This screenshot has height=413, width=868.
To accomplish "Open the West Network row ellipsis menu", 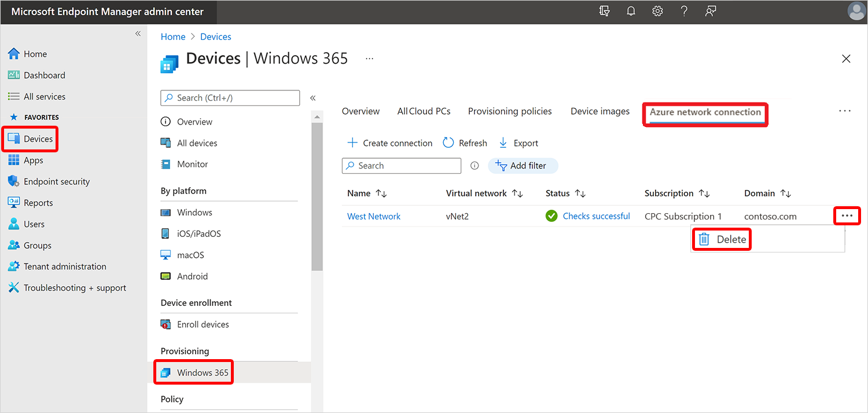I will (847, 215).
